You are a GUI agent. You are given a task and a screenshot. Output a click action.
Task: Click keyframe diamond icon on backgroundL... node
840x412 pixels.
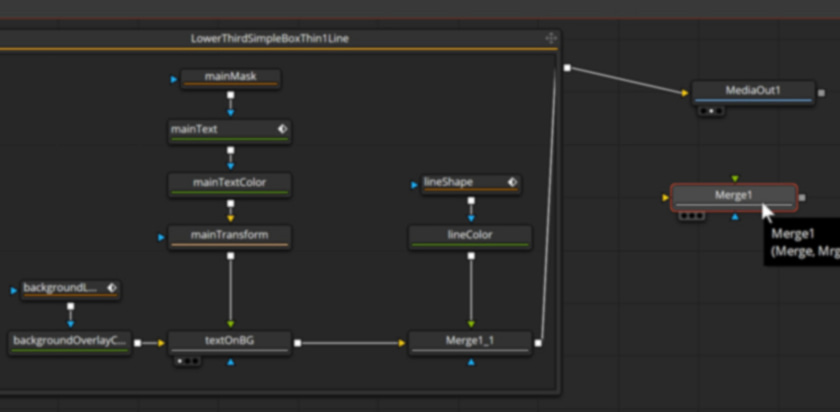point(111,288)
